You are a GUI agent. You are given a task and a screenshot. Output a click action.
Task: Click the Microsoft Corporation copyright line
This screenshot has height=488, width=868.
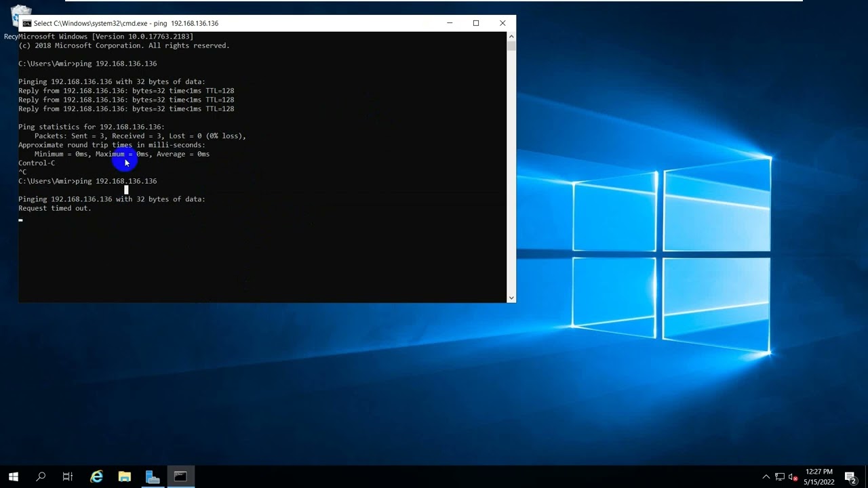(124, 45)
